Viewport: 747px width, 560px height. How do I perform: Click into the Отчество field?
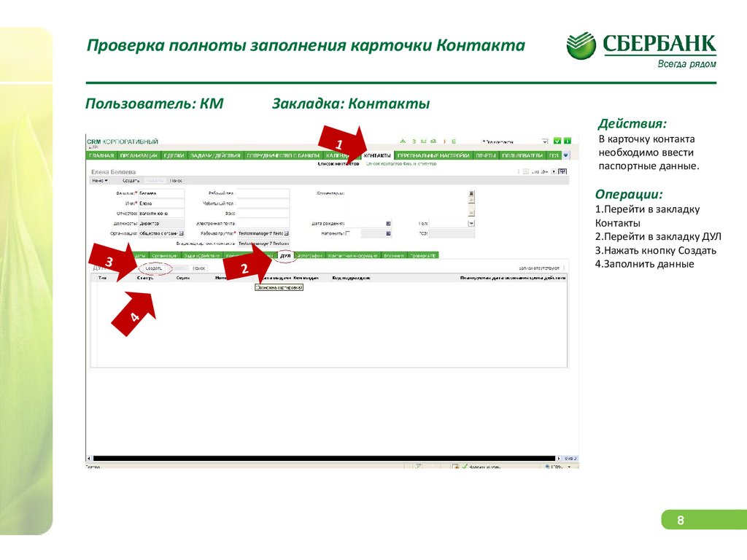(161, 214)
